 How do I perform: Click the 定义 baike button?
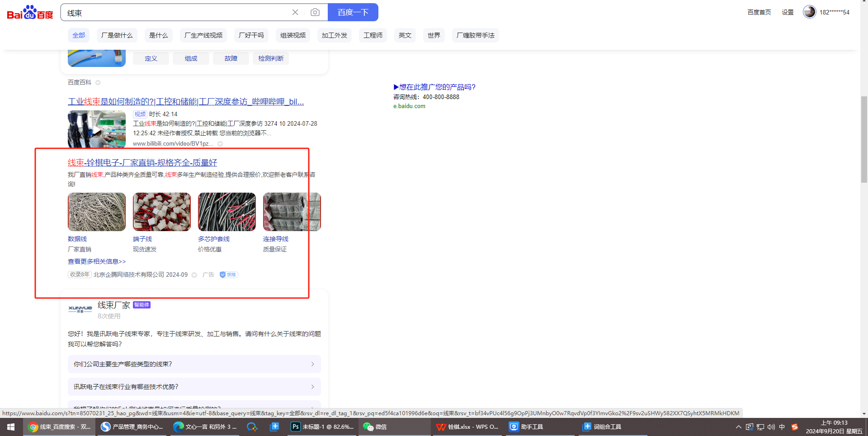tap(151, 58)
